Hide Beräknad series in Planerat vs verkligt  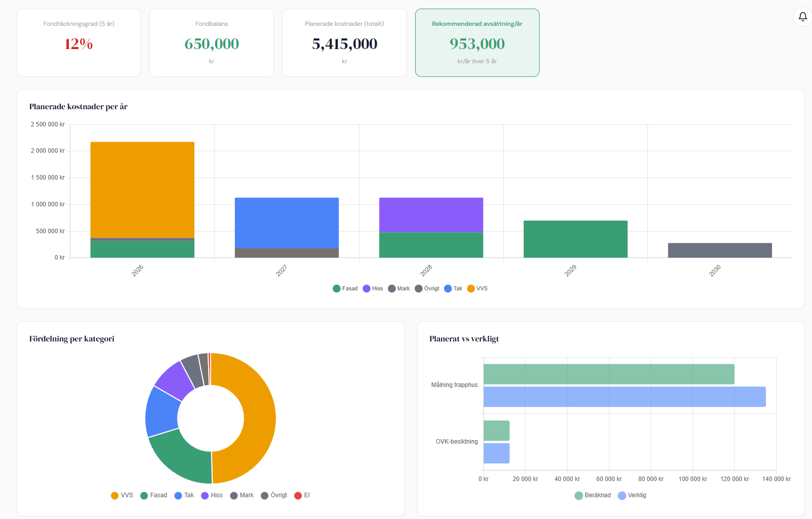point(592,495)
